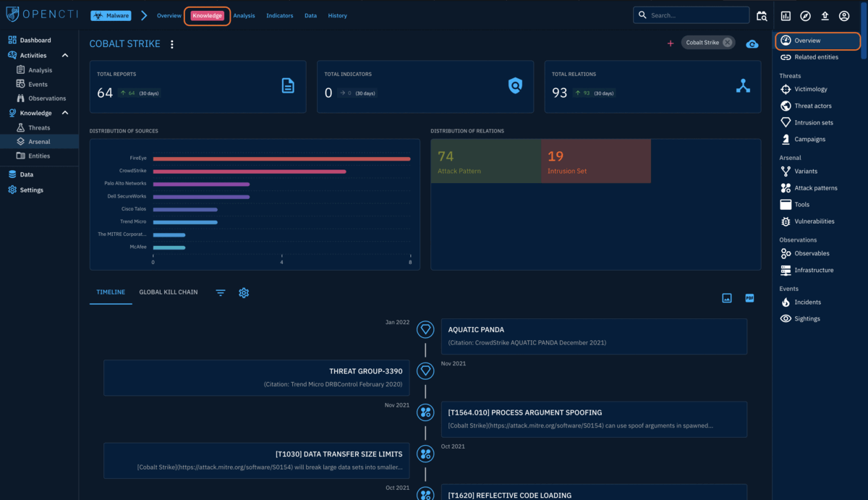Open Entities in the left sidebar
This screenshot has height=500, width=868.
[x=39, y=156]
